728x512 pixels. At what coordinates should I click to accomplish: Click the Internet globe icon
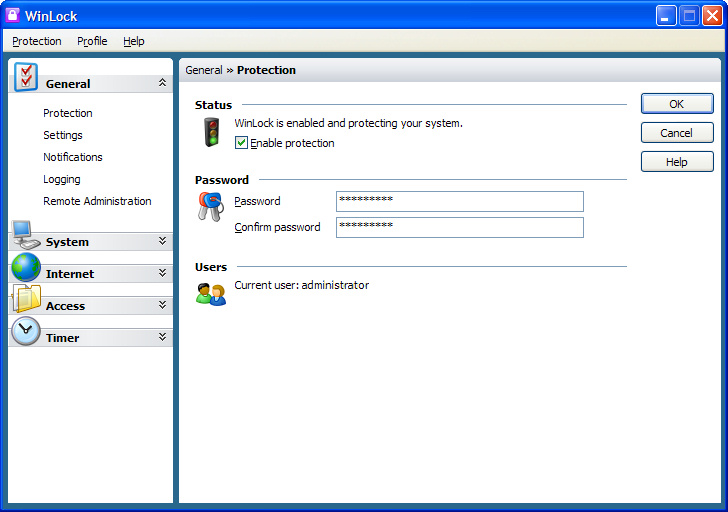tap(26, 267)
